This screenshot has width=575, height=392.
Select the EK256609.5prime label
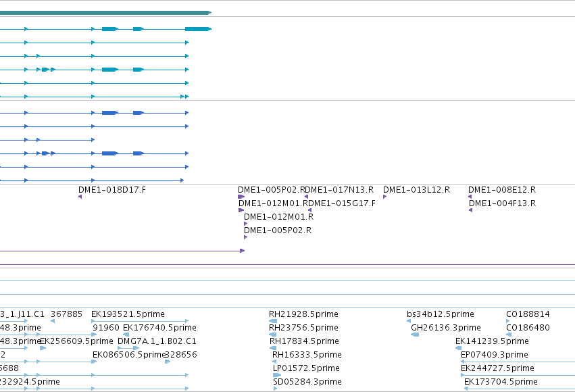pos(76,341)
